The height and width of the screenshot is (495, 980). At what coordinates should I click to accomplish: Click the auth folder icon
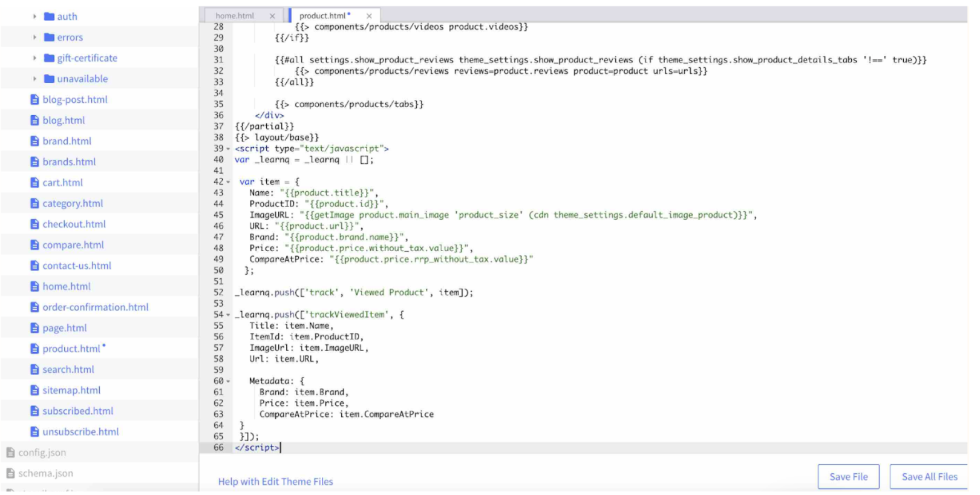50,17
